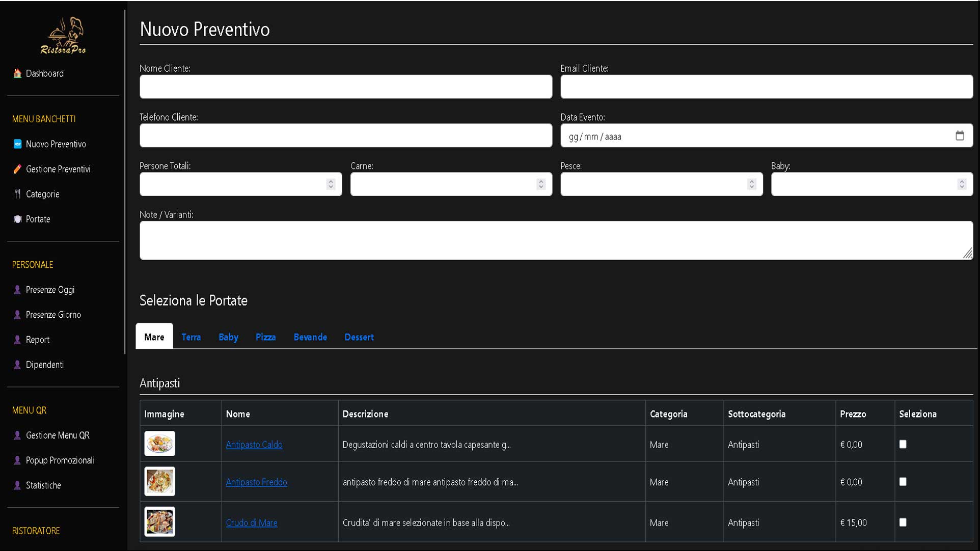The width and height of the screenshot is (980, 551).
Task: Open the Crudo di Mare dish link
Action: pos(252,522)
